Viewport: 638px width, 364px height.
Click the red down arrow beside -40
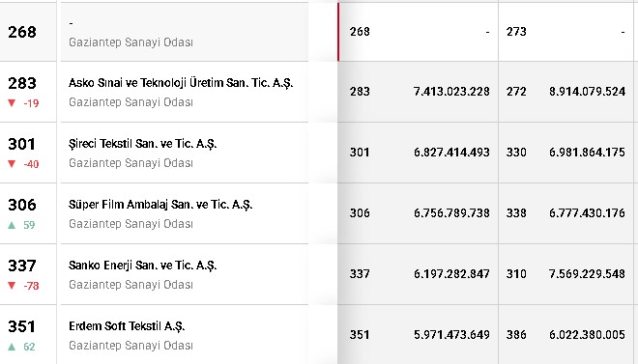pyautogui.click(x=12, y=164)
